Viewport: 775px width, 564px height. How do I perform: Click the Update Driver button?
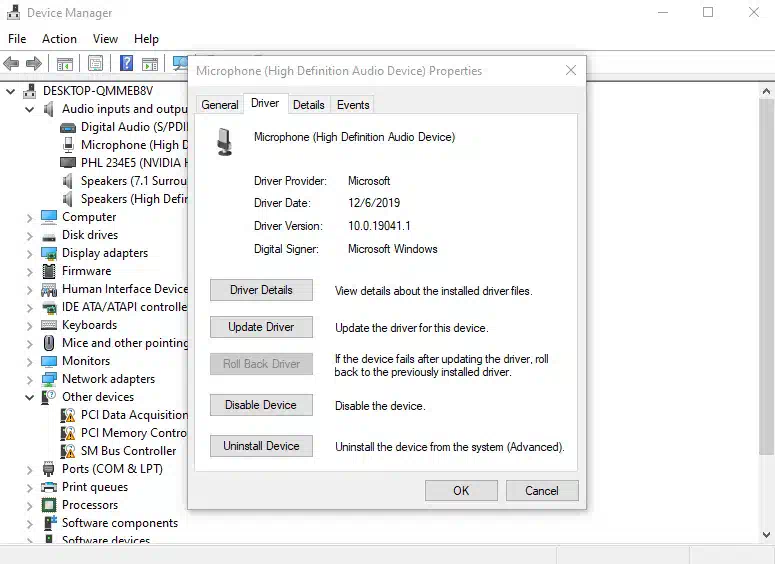(261, 327)
